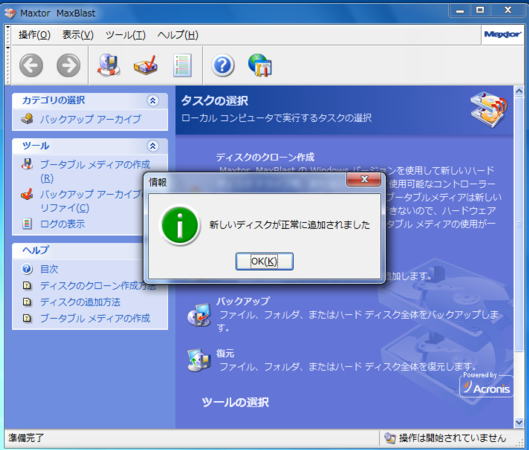Click ブータブル メディアの作成 link under ヘルプ
529x450 pixels.
coord(95,318)
